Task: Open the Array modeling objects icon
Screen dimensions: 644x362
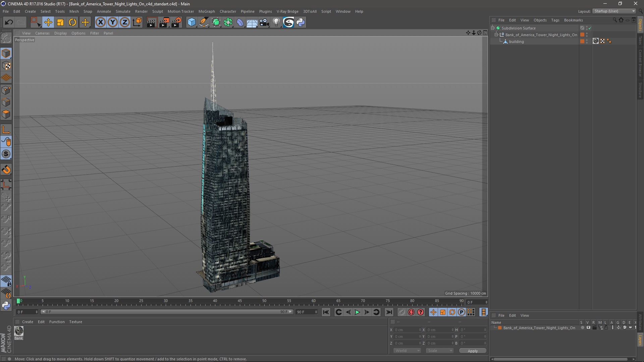Action: (228, 22)
